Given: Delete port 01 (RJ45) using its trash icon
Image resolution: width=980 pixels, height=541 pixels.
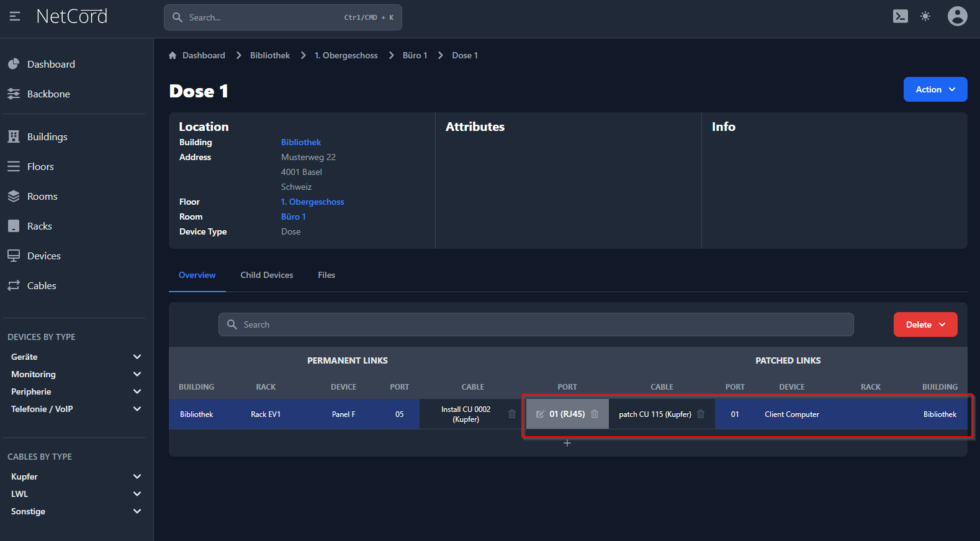Looking at the screenshot, I should tap(595, 414).
